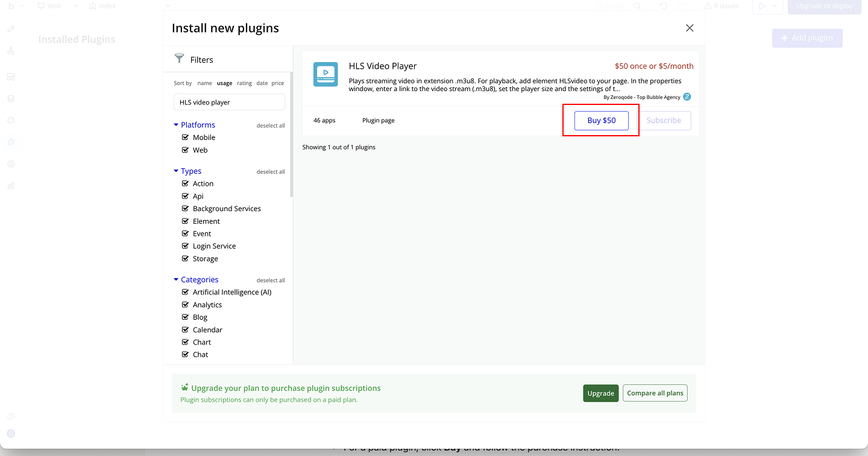Viewport: 868px width, 456px height.
Task: Sort plugins by name
Action: click(205, 83)
